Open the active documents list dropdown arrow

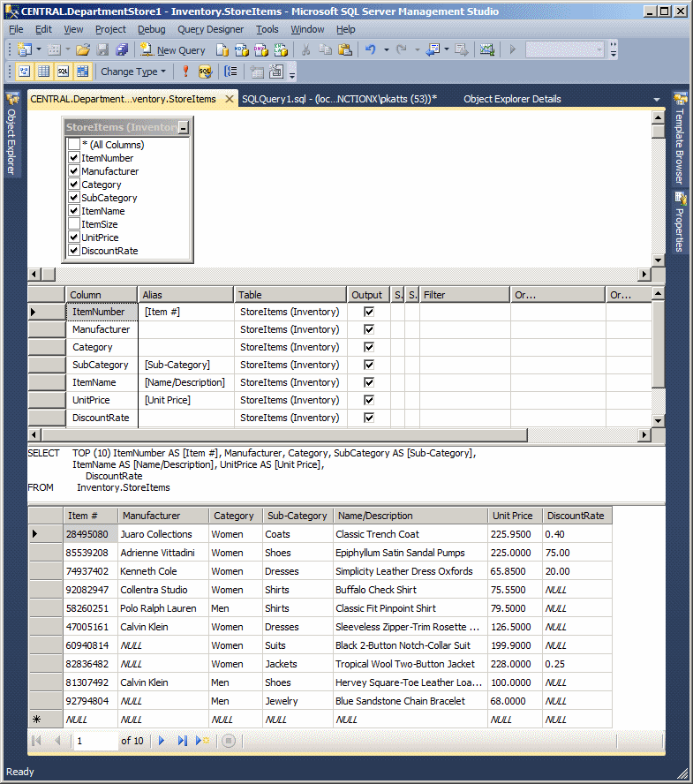click(x=657, y=100)
